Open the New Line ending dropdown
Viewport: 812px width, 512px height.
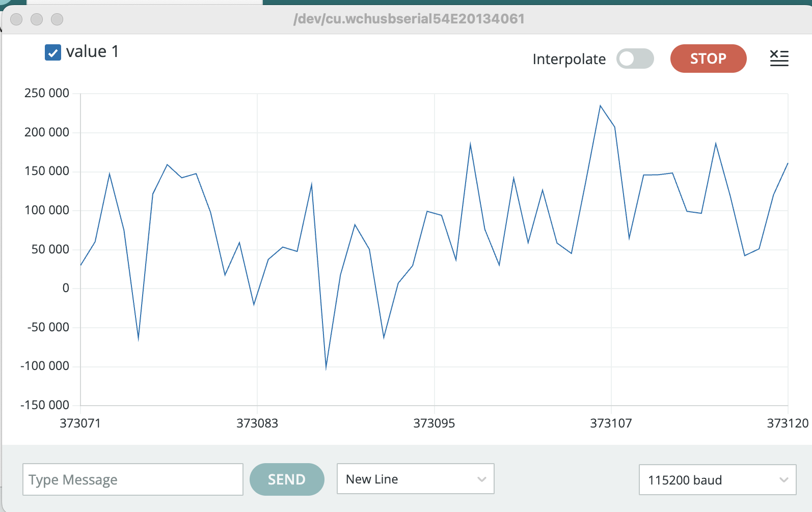(x=416, y=479)
